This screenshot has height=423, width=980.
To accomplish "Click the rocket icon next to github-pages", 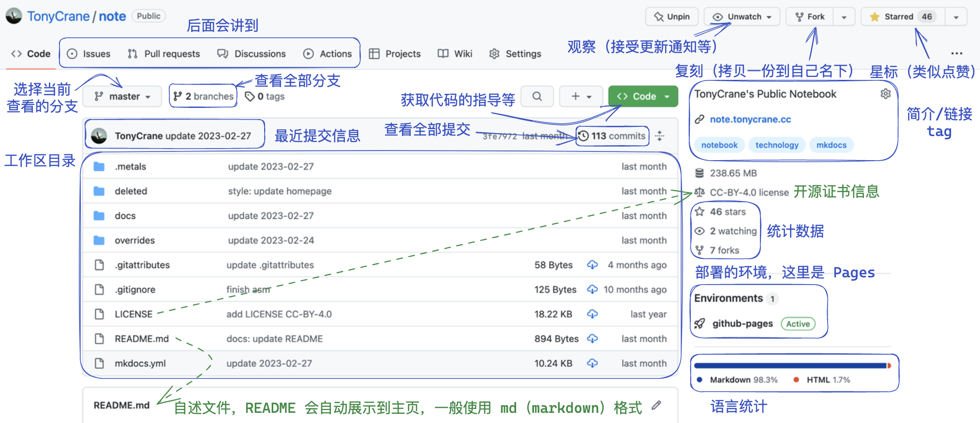I will [x=699, y=324].
